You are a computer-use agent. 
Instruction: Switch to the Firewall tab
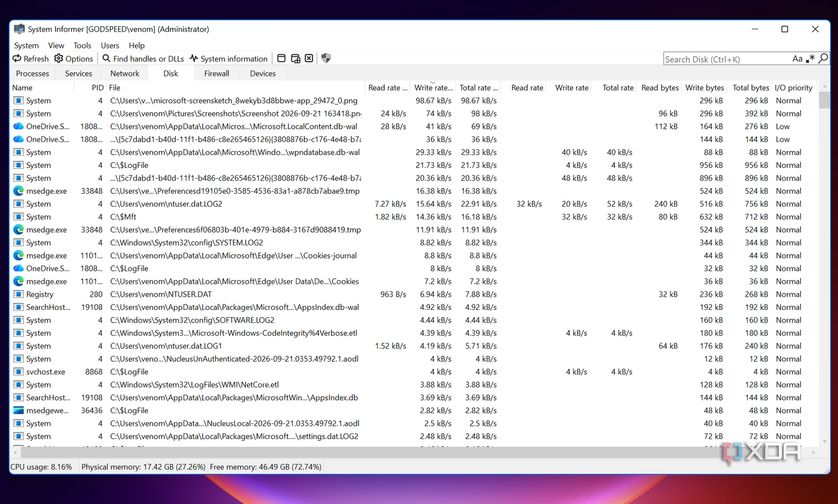click(x=216, y=73)
